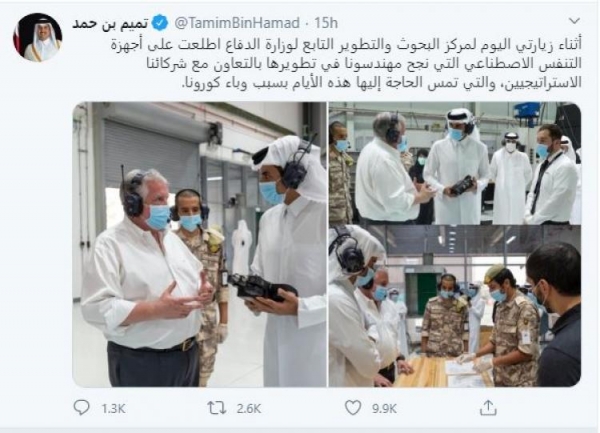The width and height of the screenshot is (600, 433).
Task: Open the 15h timestamp link
Action: point(326,23)
